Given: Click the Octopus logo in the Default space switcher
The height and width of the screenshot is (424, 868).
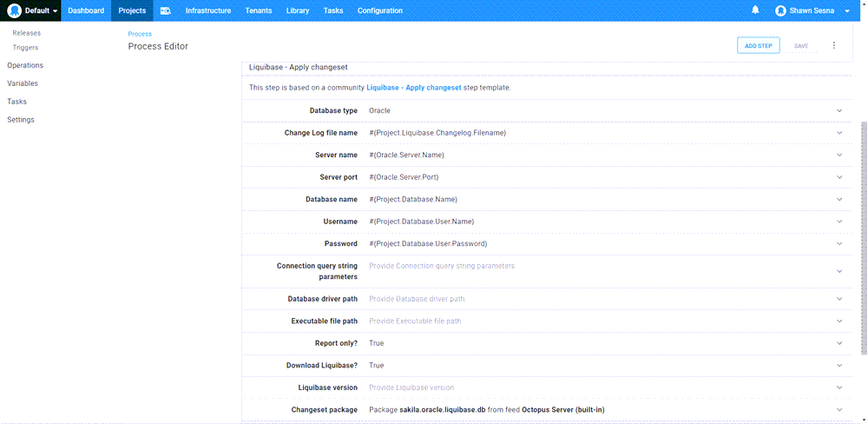Looking at the screenshot, I should 15,10.
